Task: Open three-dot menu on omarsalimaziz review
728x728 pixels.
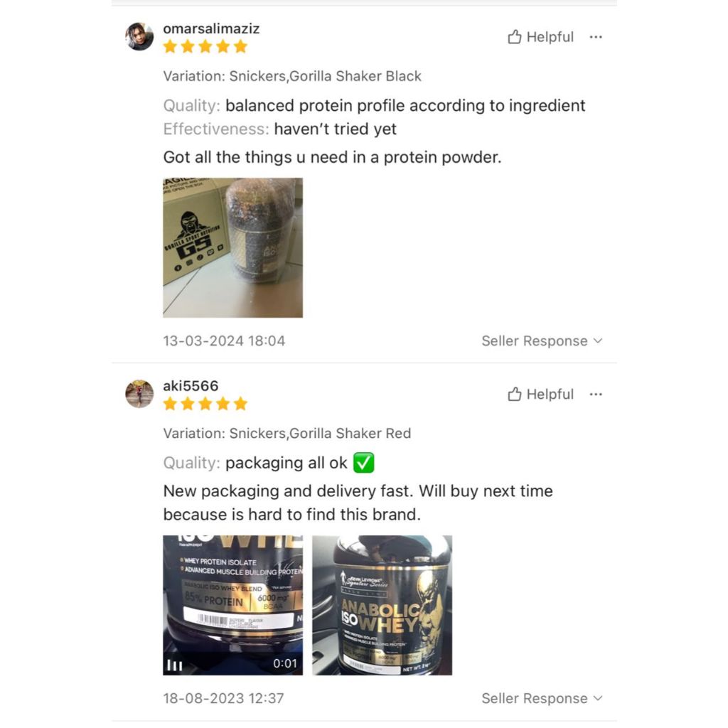Action: tap(596, 37)
